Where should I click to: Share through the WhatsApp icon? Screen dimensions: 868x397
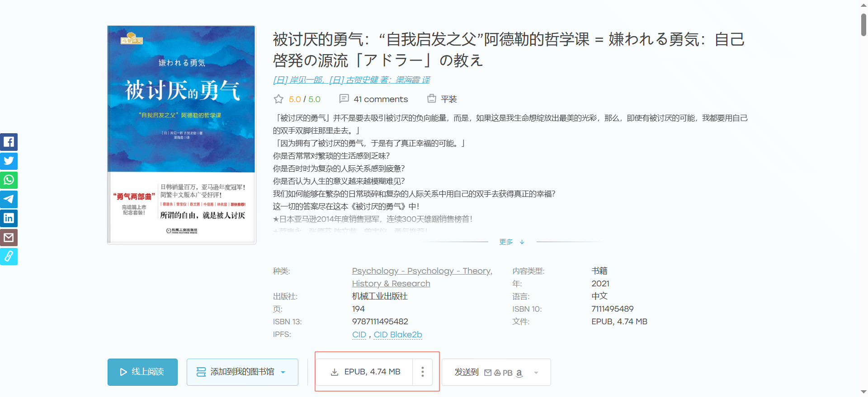[x=9, y=180]
